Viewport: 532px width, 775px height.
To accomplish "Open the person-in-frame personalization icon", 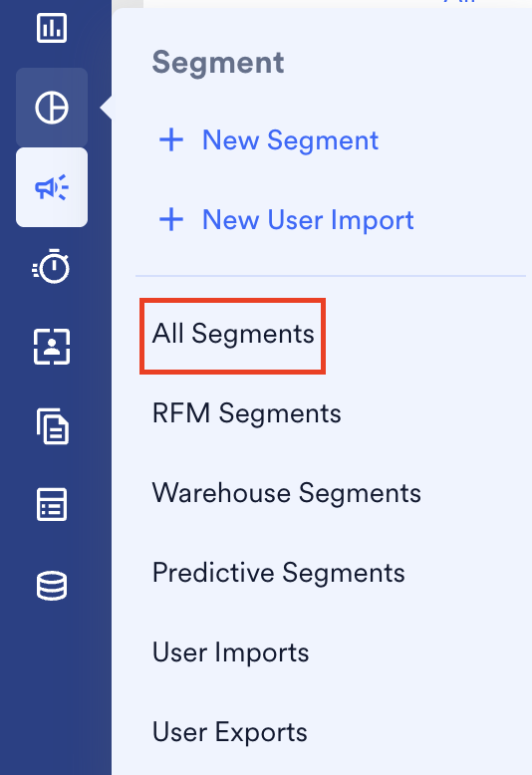I will [x=52, y=347].
